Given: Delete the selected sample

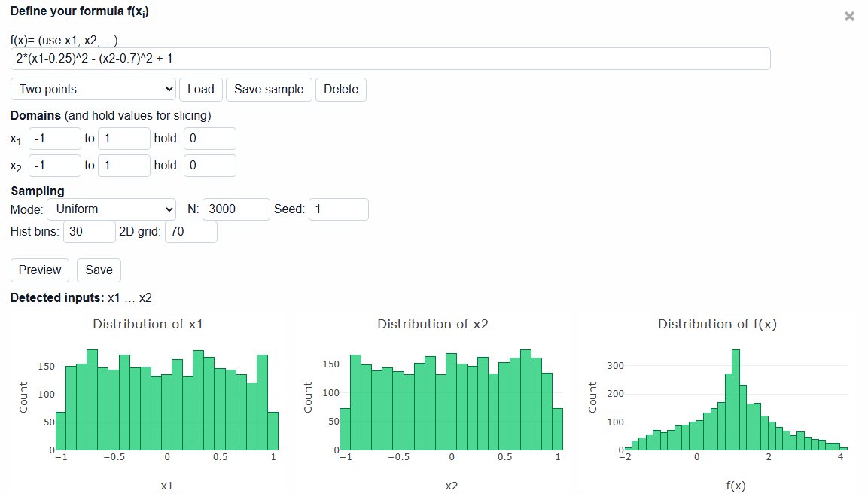Looking at the screenshot, I should pyautogui.click(x=341, y=89).
